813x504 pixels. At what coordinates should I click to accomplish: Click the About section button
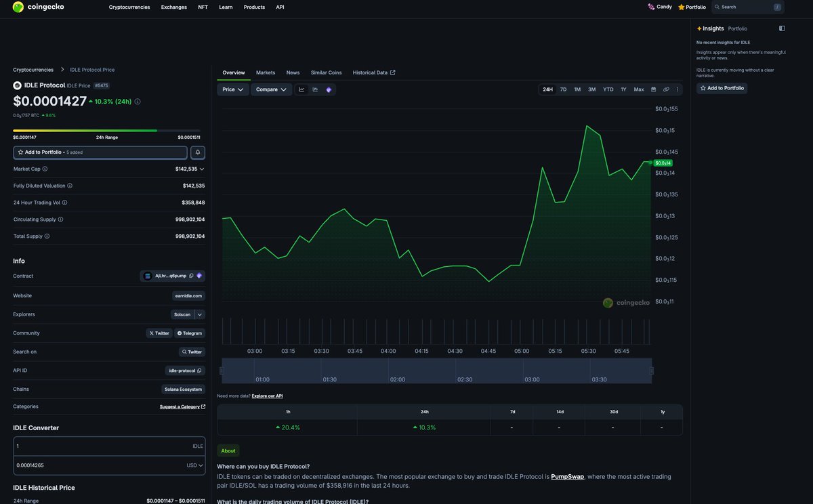228,450
